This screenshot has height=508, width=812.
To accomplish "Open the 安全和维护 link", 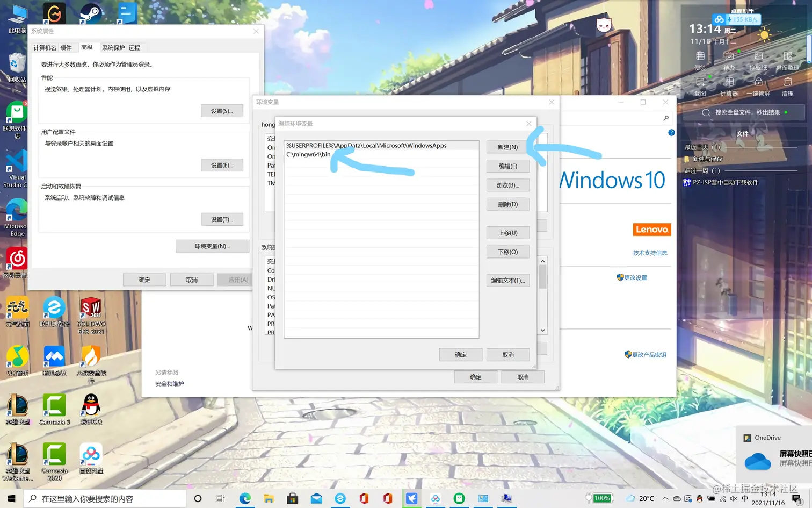I will (170, 384).
